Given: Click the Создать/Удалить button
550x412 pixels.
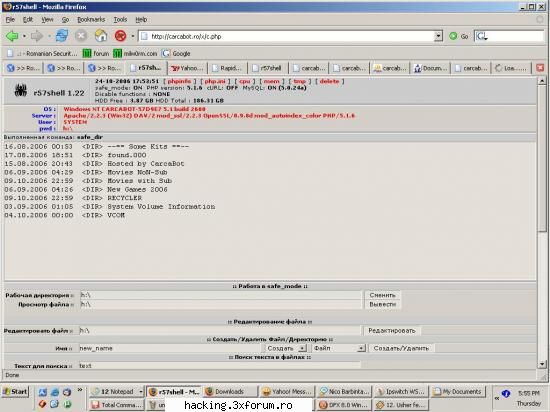Looking at the screenshot, I should click(401, 348).
